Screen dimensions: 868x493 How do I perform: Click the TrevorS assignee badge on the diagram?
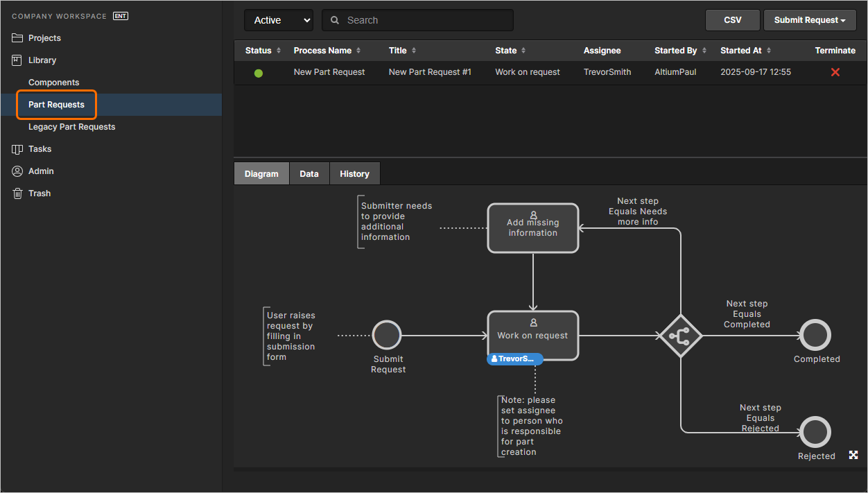[514, 358]
